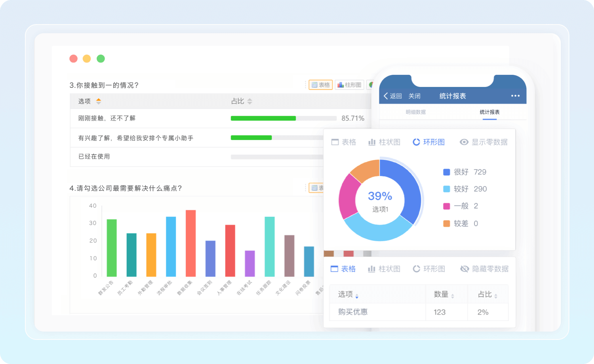Switch upper card to 柱状图 view
594x364 pixels.
[x=384, y=142]
